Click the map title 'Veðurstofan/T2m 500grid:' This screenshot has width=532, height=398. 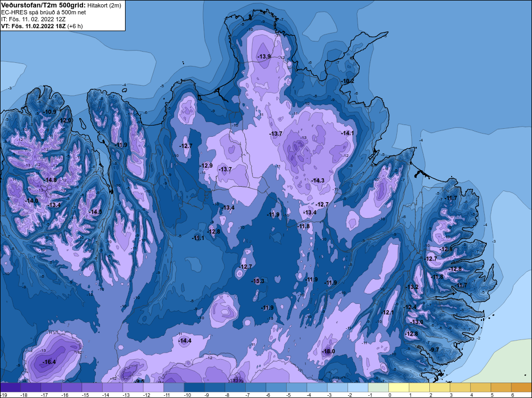(44, 5)
